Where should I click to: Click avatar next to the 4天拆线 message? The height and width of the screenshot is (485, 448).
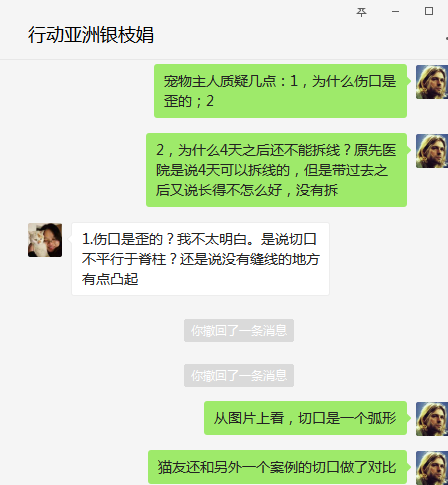[x=432, y=151]
